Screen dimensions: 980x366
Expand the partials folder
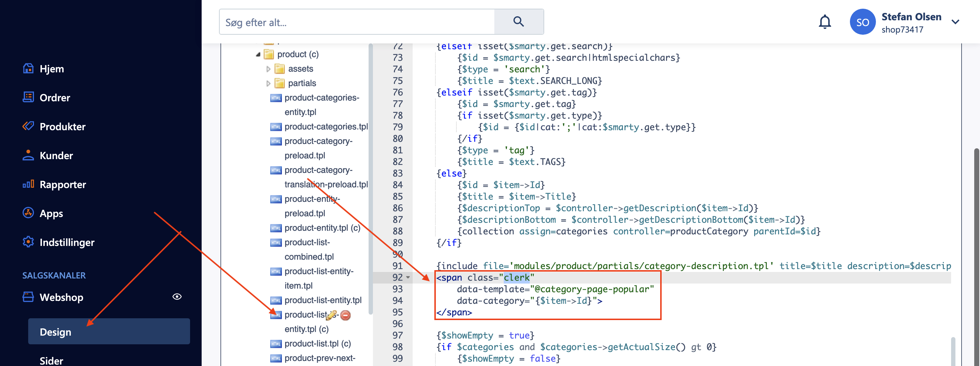[x=268, y=84]
